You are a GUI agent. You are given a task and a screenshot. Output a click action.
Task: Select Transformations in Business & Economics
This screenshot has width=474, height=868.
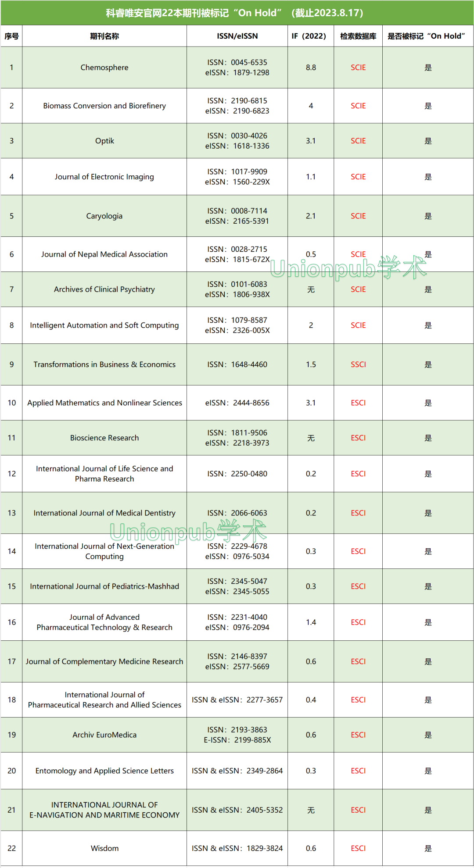coord(104,364)
